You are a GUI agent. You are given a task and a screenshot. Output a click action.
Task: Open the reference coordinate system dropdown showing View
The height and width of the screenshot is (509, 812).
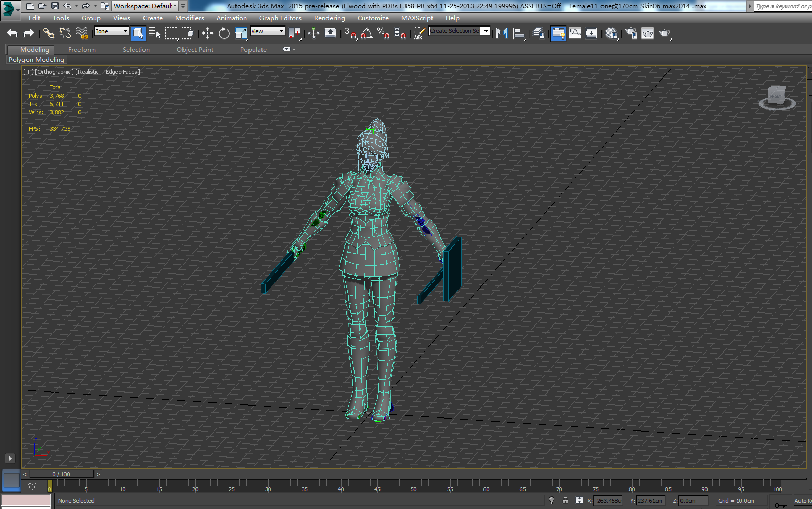268,31
